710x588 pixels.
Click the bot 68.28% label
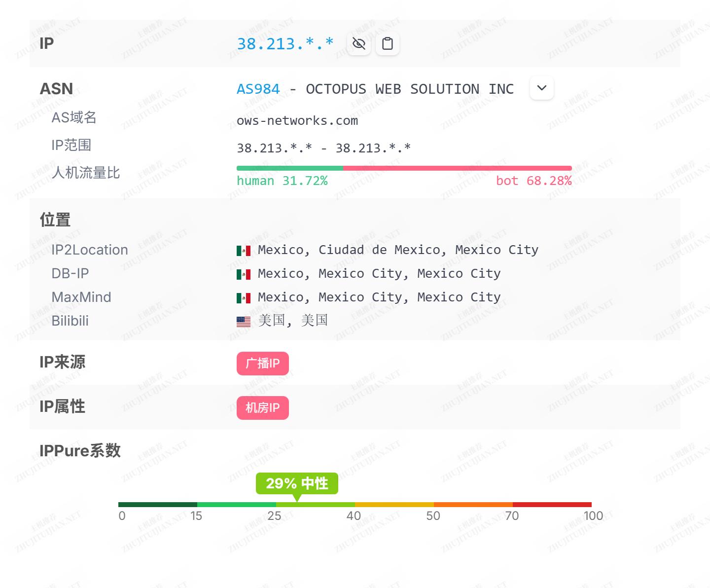click(533, 181)
